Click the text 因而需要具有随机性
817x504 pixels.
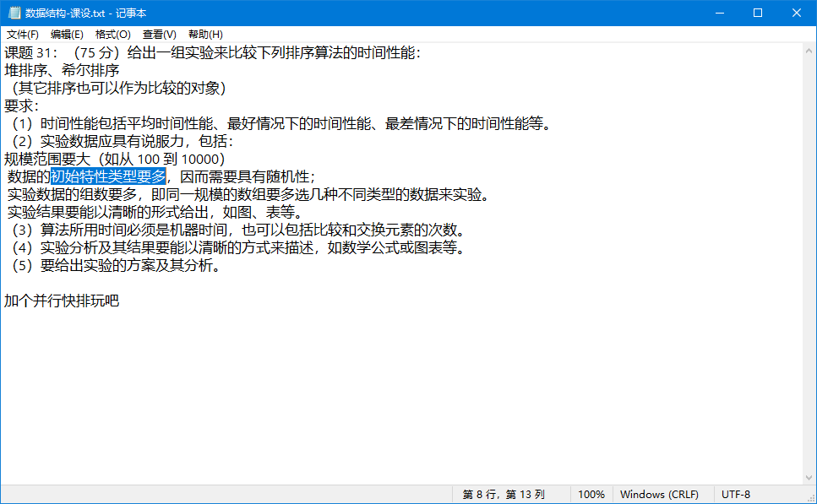244,177
